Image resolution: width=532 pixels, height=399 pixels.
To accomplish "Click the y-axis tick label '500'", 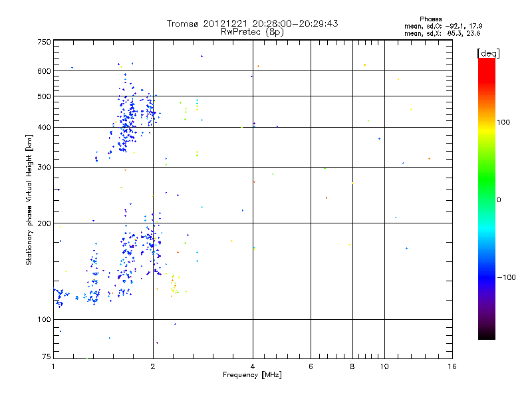I will [44, 96].
